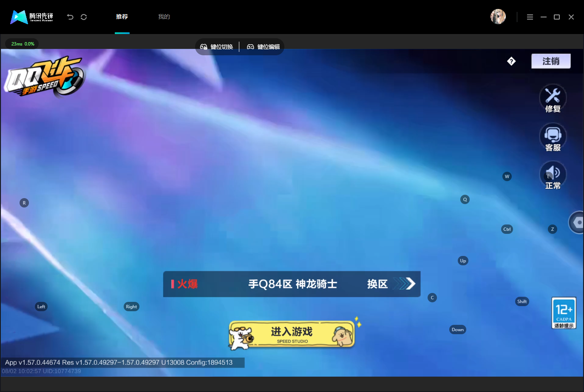Click the Right key mapping marker
Image resolution: width=584 pixels, height=392 pixels.
(x=132, y=307)
